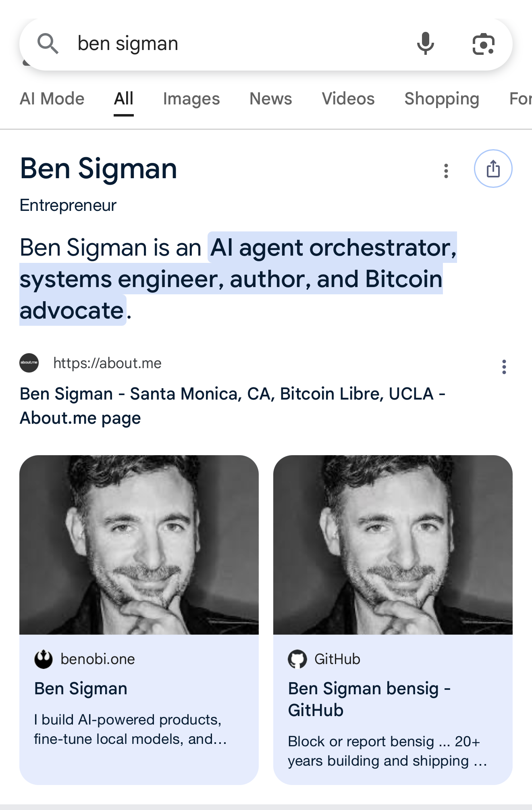Screen dimensions: 532x810
Task: Go to the Videos tab
Action: coord(348,99)
